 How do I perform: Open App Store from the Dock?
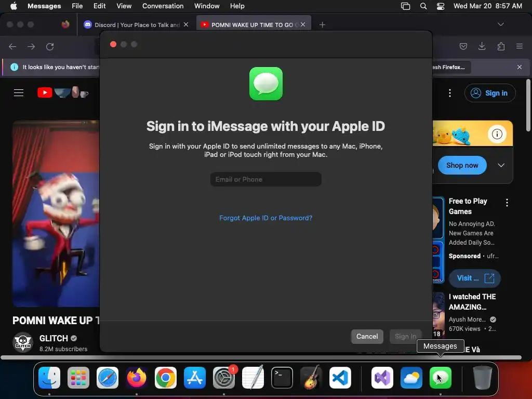pyautogui.click(x=195, y=378)
